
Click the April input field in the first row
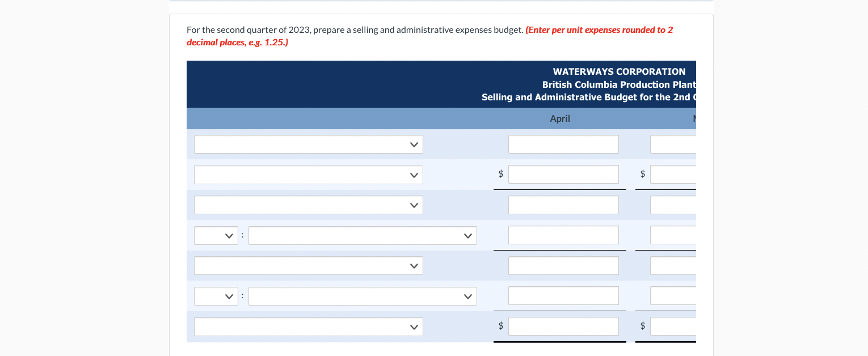point(563,144)
